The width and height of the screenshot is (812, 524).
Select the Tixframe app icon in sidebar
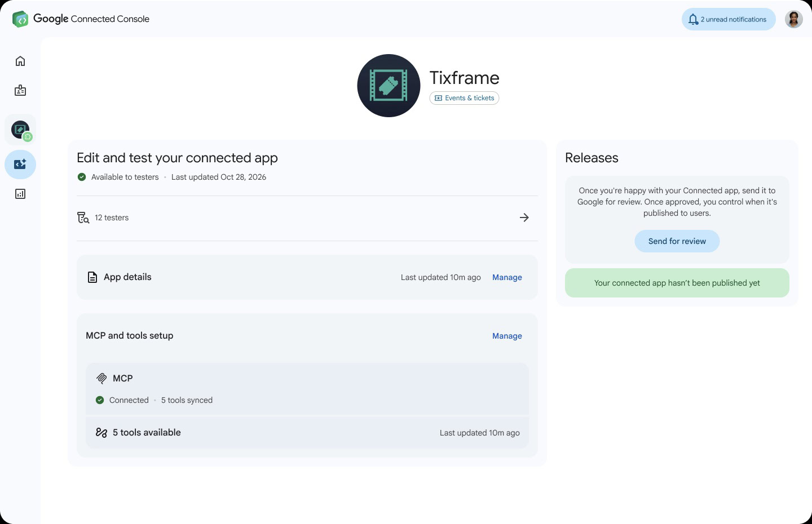point(20,130)
